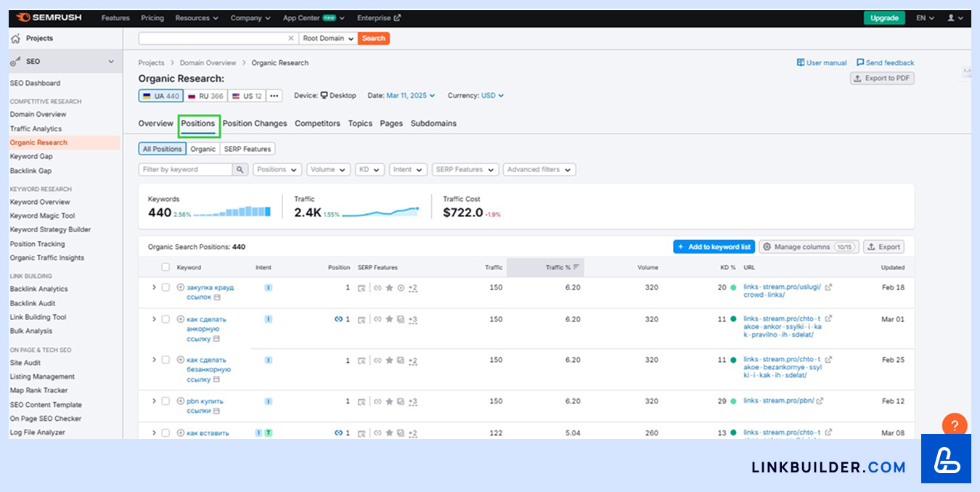Click the Semrush logo

click(x=49, y=18)
